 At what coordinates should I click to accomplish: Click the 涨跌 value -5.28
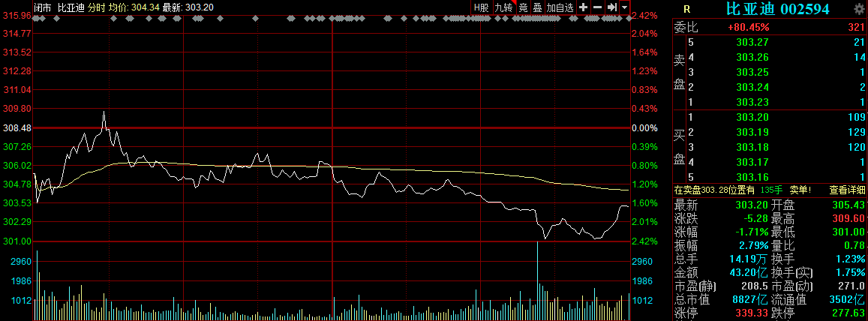pos(756,218)
